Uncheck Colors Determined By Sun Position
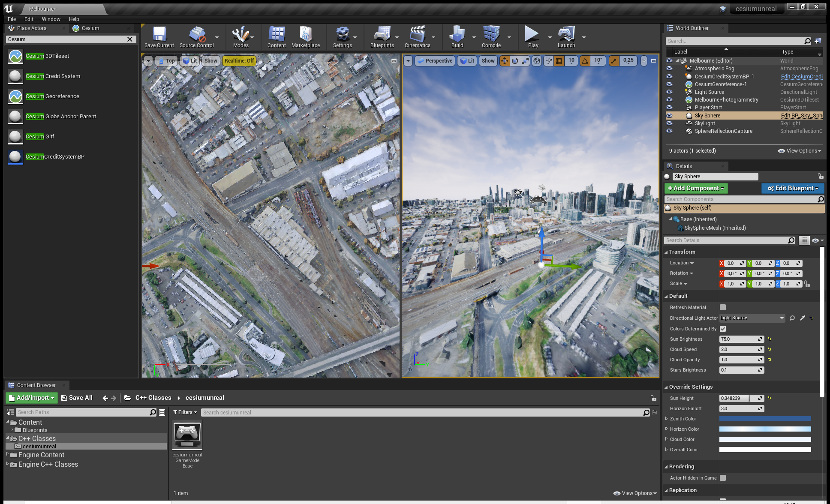Image resolution: width=830 pixels, height=504 pixels. point(722,329)
